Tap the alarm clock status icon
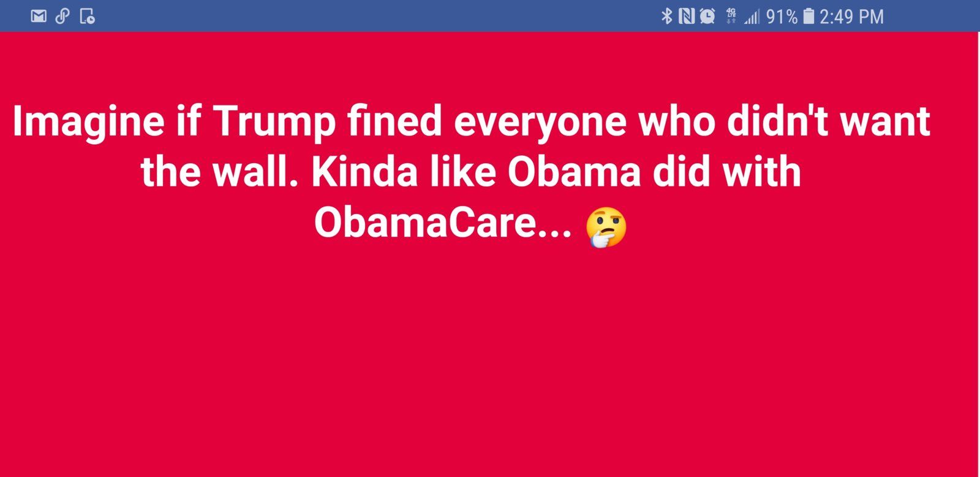The width and height of the screenshot is (980, 477). (x=707, y=16)
